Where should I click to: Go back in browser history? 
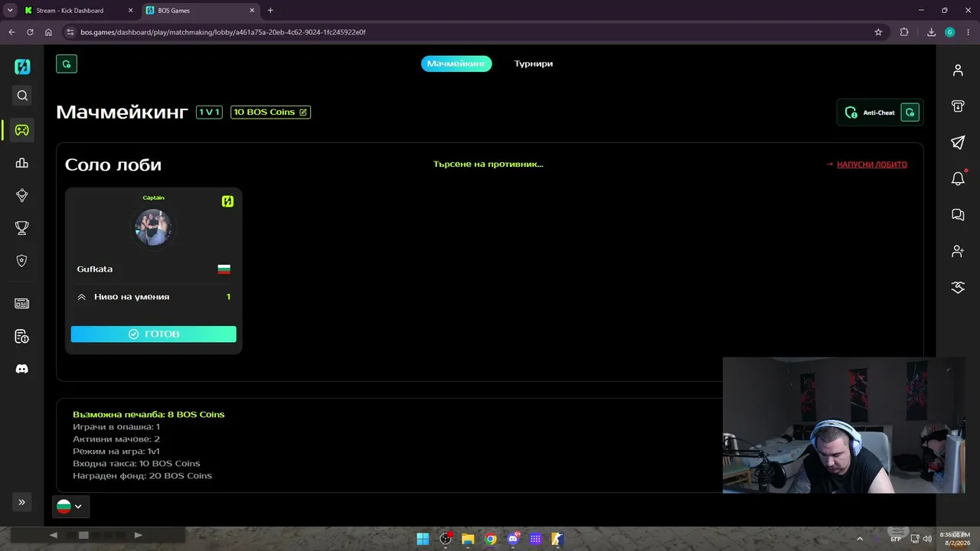pos(11,32)
